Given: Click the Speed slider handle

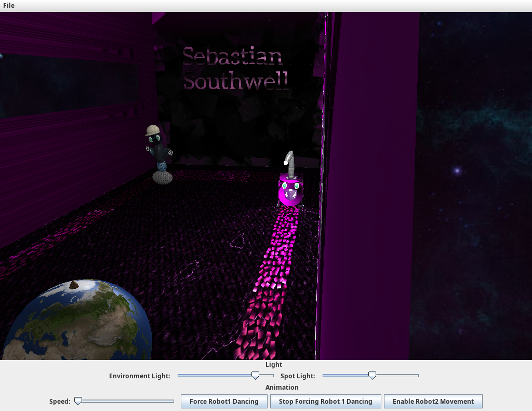Looking at the screenshot, I should pyautogui.click(x=78, y=401).
